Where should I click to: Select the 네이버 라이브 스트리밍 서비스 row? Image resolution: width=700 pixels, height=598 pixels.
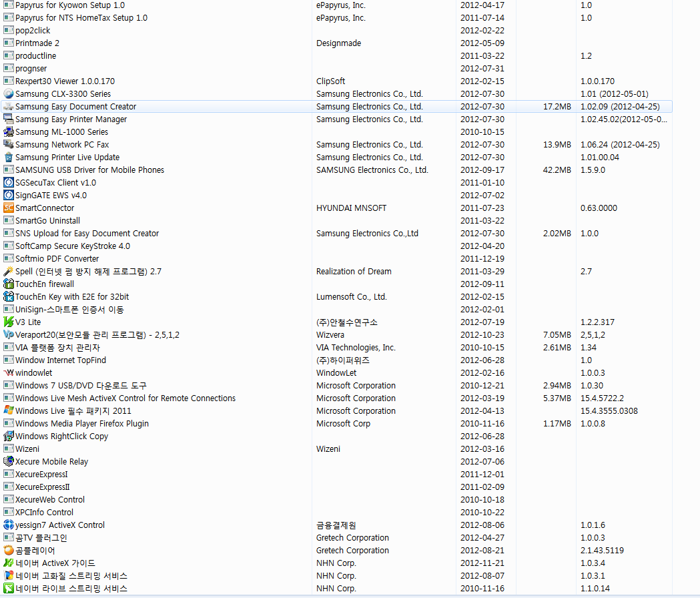[x=71, y=589]
